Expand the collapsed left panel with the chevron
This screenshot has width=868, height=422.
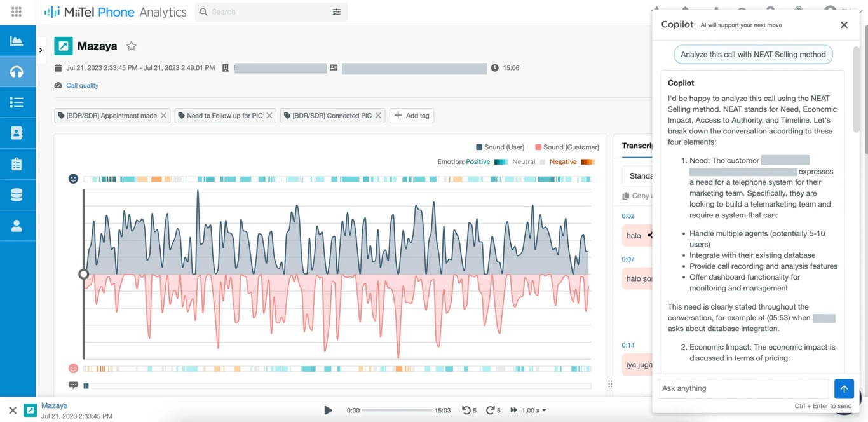(x=40, y=49)
